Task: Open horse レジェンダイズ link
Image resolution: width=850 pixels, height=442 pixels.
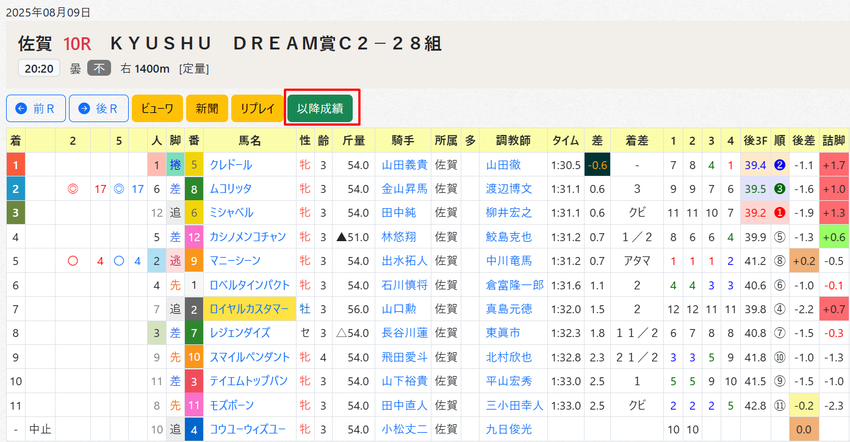Action: click(x=240, y=333)
